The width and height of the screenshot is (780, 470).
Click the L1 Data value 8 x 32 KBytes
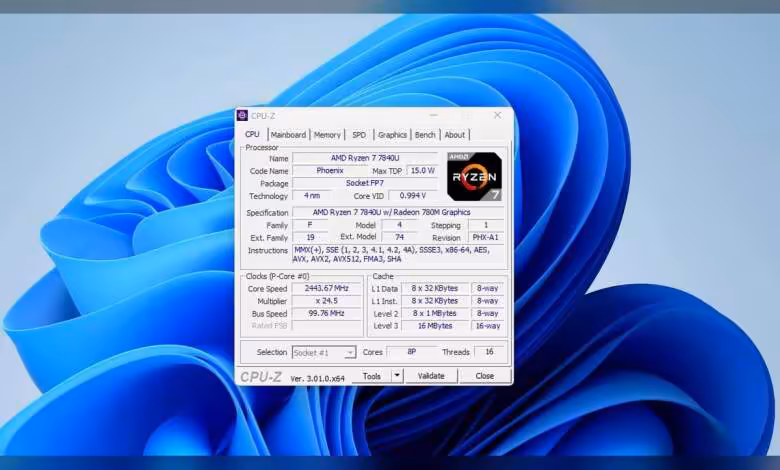[x=435, y=288]
